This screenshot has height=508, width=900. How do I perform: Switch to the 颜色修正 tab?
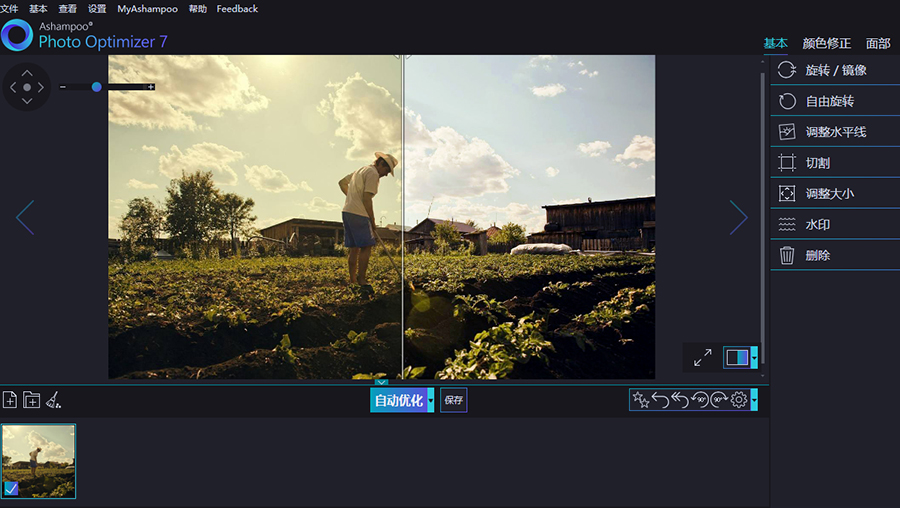click(x=826, y=43)
